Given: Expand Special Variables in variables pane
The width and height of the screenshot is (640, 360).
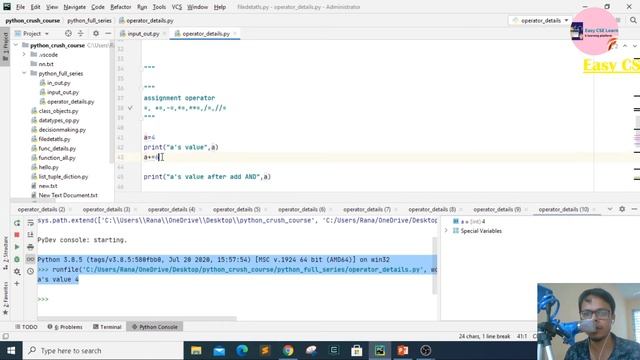Looking at the screenshot, I should pyautogui.click(x=446, y=231).
